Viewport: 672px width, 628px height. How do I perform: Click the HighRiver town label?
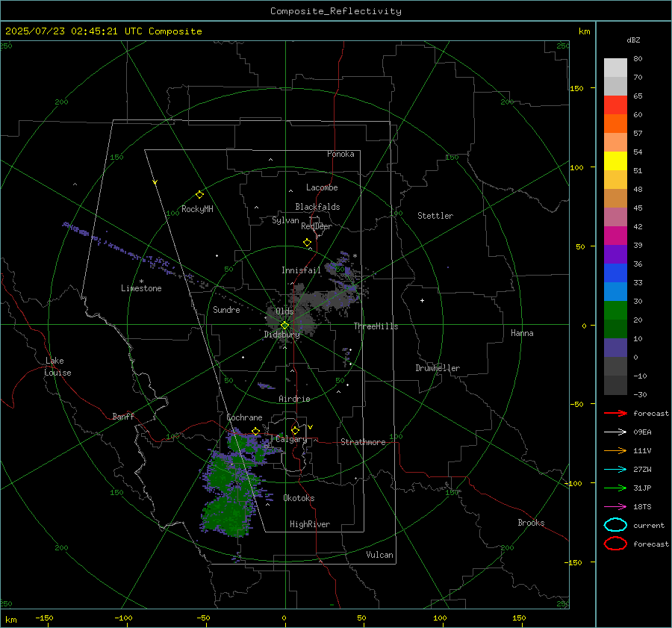[310, 524]
